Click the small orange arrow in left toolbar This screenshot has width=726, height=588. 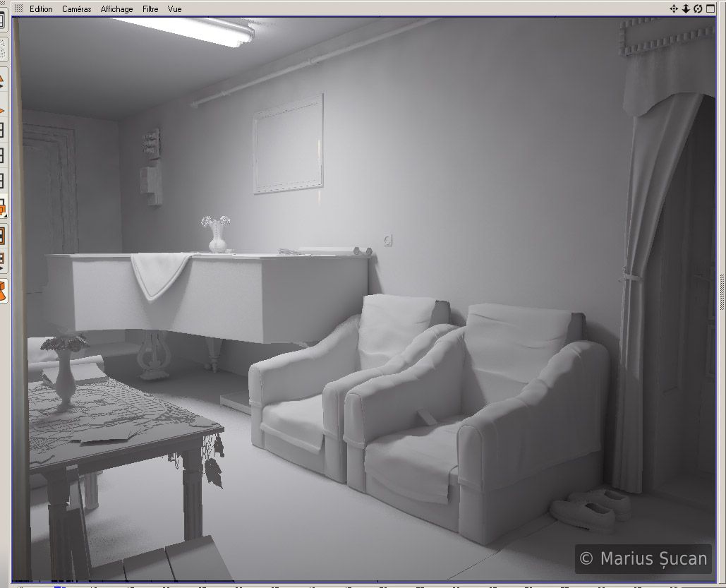point(2,111)
